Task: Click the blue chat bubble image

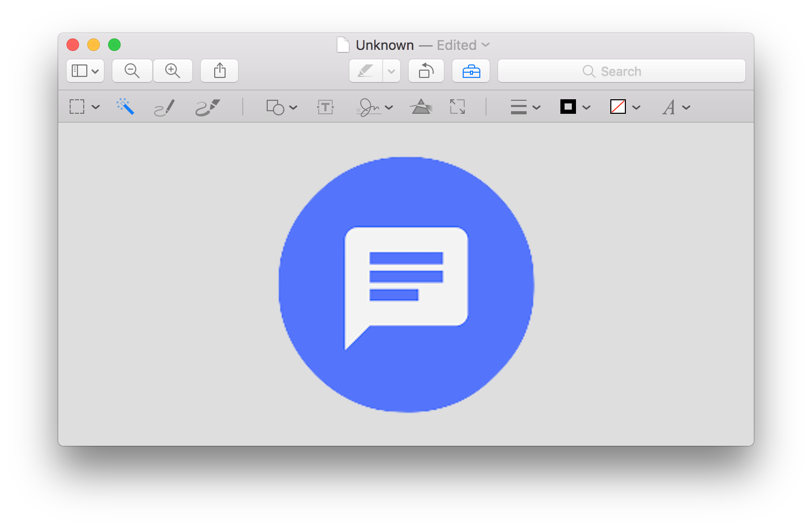Action: point(406,284)
